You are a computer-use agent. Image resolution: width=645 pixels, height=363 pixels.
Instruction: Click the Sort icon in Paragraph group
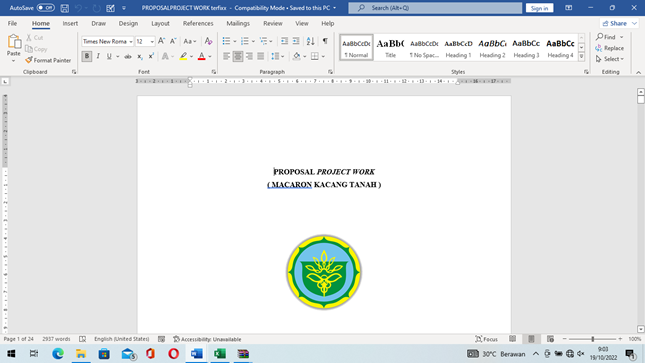311,41
